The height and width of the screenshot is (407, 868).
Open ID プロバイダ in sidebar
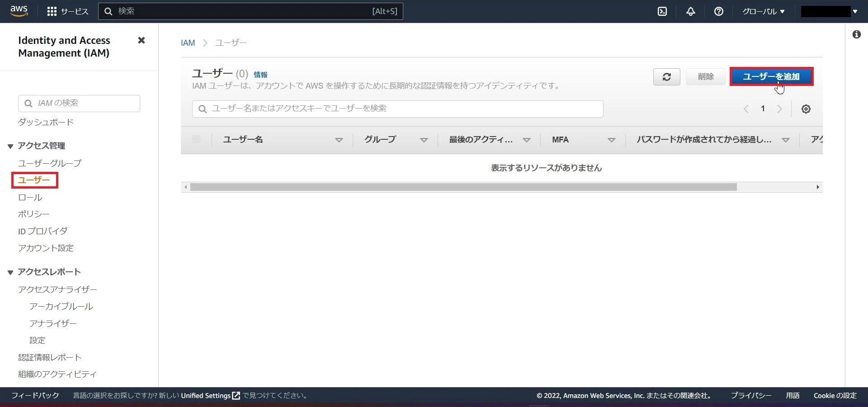[43, 231]
